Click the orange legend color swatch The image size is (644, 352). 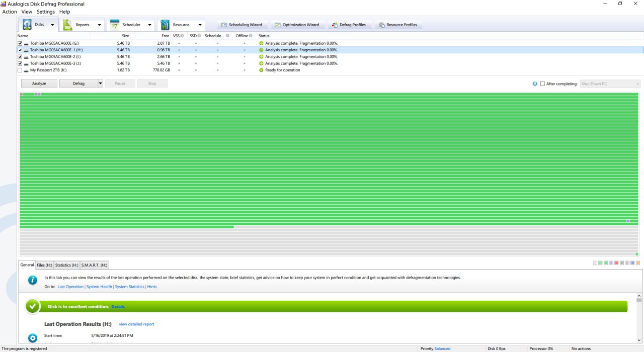click(638, 263)
